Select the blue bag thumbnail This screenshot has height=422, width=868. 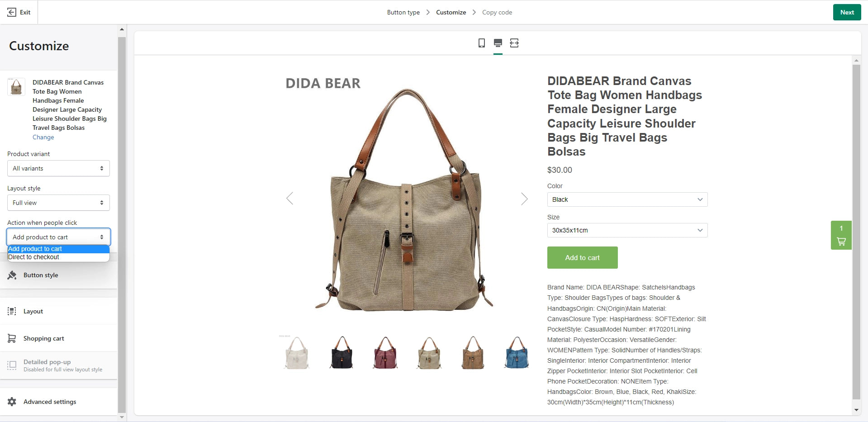coord(517,353)
